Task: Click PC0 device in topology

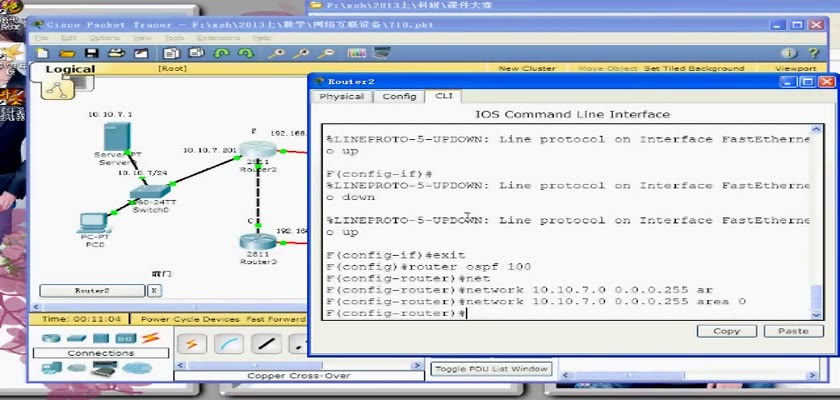Action: (x=95, y=222)
